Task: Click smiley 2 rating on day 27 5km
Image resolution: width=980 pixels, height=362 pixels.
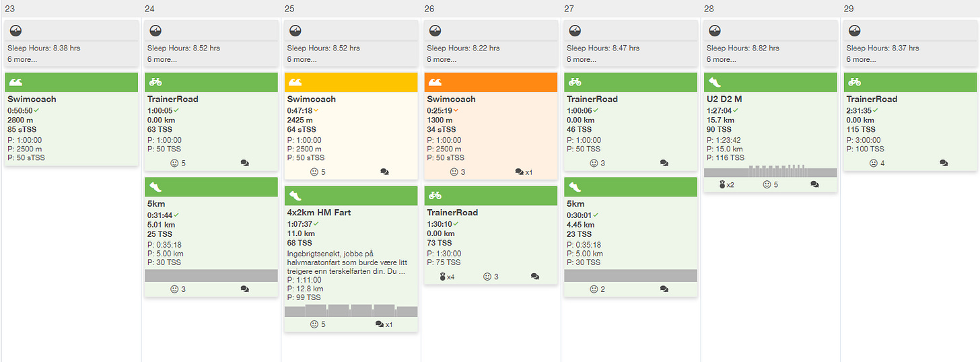Action: [597, 289]
